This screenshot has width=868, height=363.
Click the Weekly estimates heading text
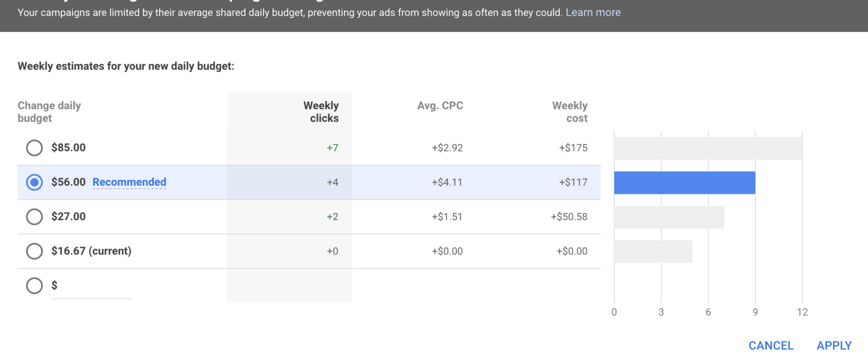point(126,66)
